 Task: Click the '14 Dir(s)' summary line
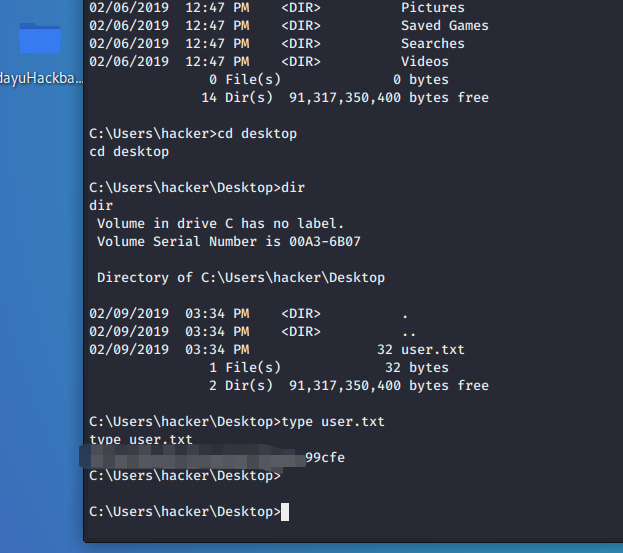click(345, 98)
